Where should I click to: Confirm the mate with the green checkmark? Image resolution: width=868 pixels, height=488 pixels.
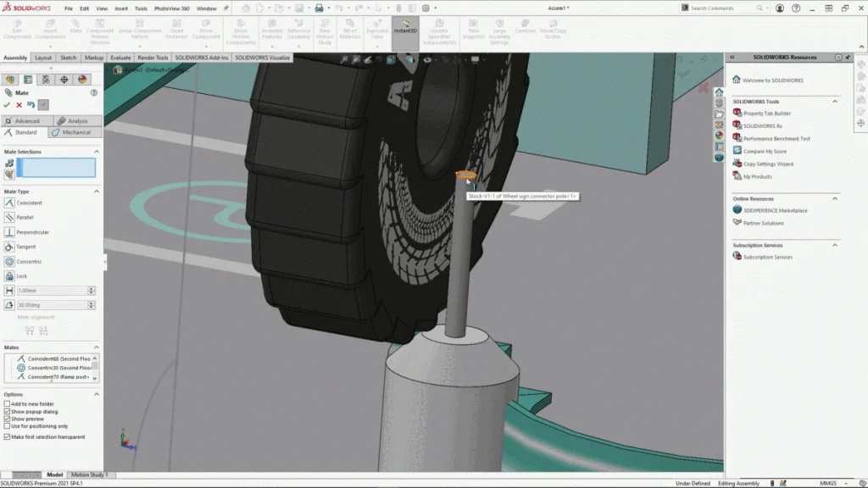[8, 105]
